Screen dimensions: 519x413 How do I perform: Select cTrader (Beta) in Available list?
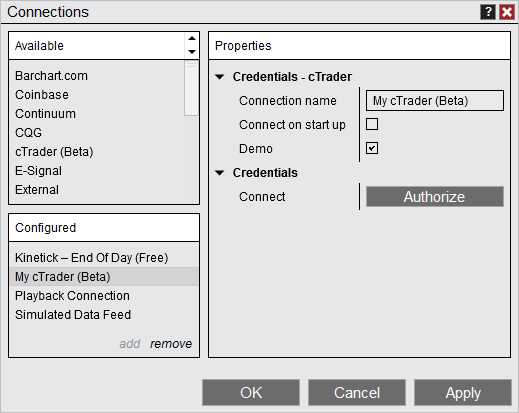(x=54, y=152)
